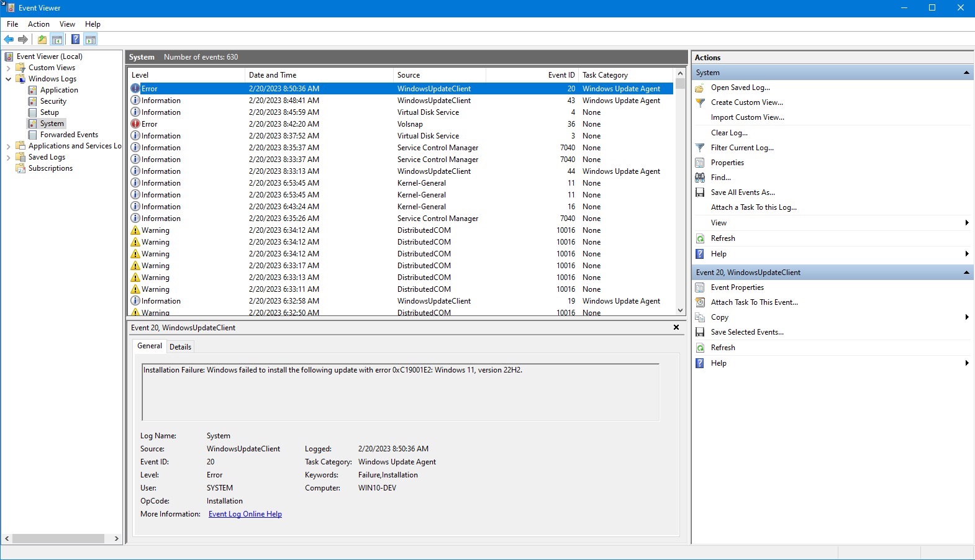Click the Create Custom View funnel icon
The width and height of the screenshot is (975, 560).
pos(700,102)
